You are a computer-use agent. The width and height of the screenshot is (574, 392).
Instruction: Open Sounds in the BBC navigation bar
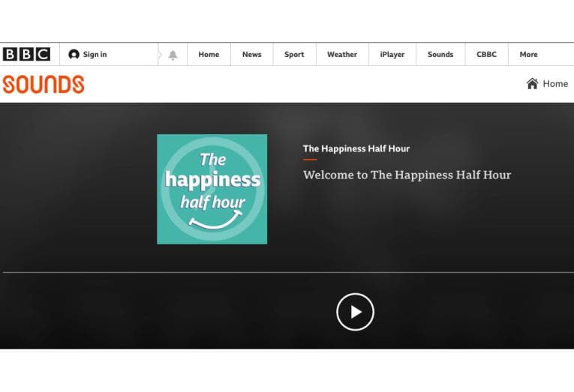point(440,55)
